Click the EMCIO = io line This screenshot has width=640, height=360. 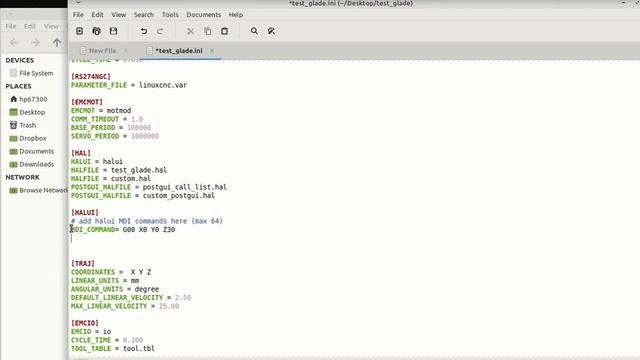coord(91,332)
